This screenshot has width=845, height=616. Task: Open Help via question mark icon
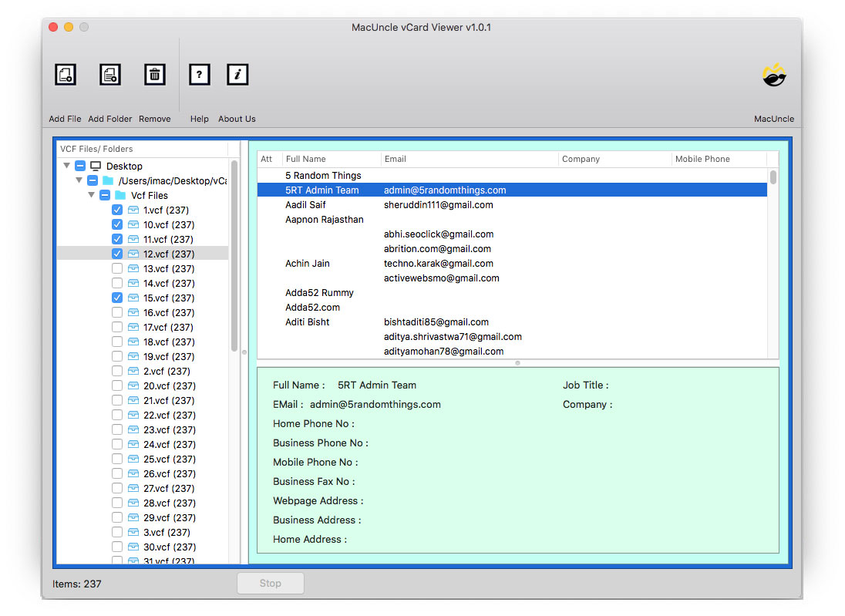(200, 74)
